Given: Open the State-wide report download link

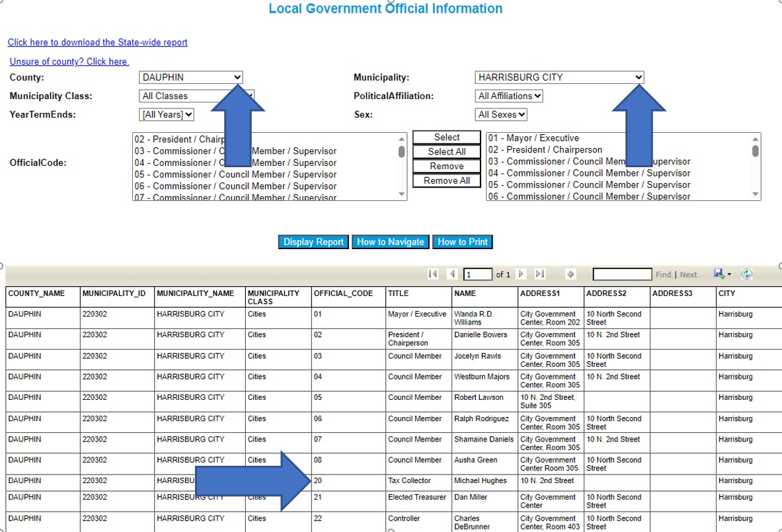Looking at the screenshot, I should (x=97, y=42).
